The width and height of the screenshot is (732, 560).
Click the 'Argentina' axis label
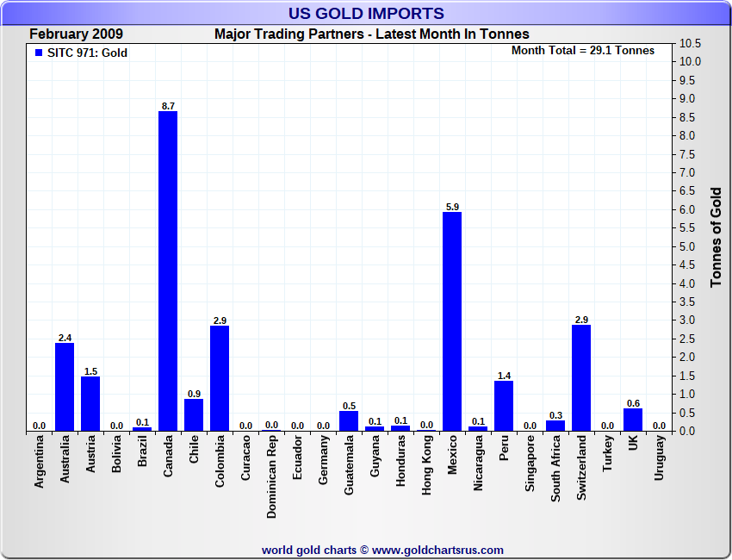click(x=39, y=462)
